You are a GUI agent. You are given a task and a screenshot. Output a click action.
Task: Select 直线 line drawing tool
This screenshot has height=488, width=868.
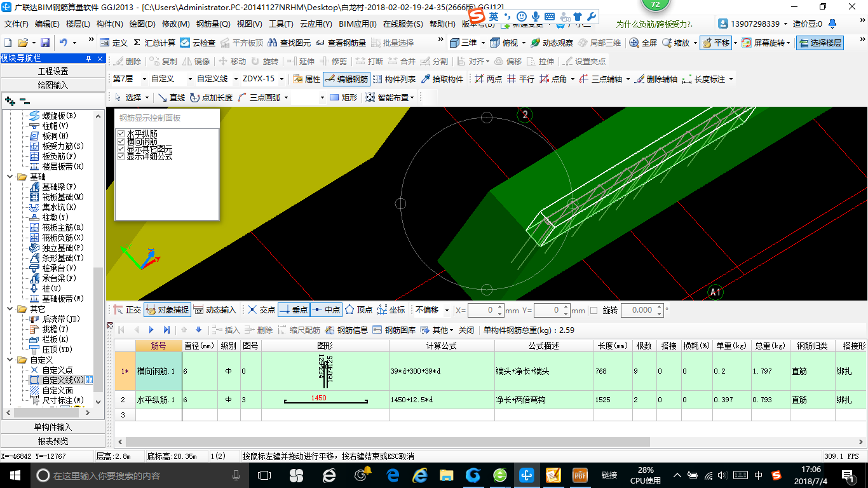click(x=172, y=97)
